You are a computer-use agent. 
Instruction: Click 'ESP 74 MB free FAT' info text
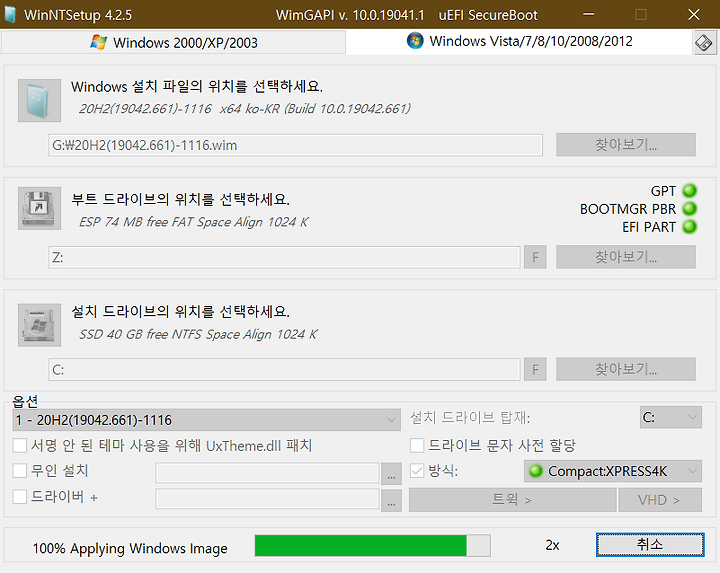pos(193,222)
